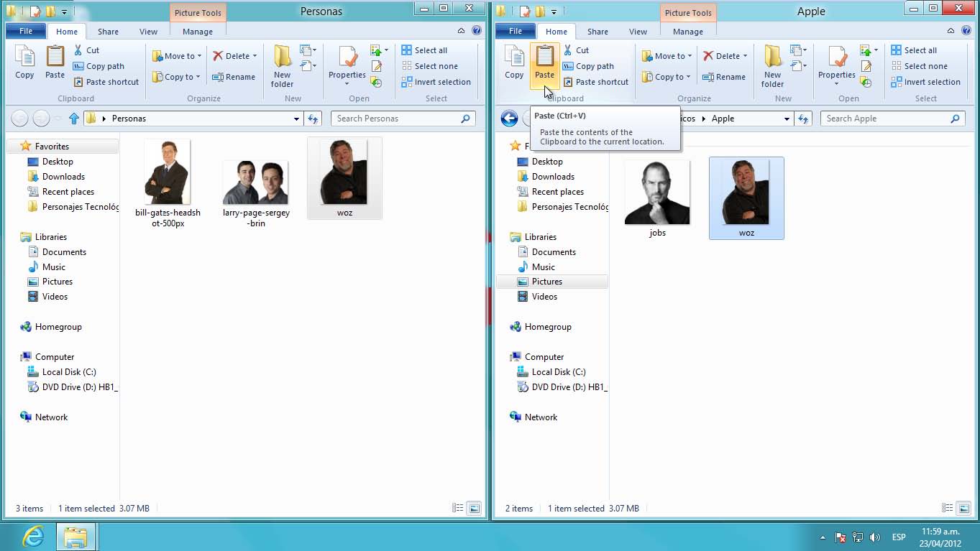Switch to the View tab in Apple window
This screenshot has height=551, width=980.
(x=638, y=32)
